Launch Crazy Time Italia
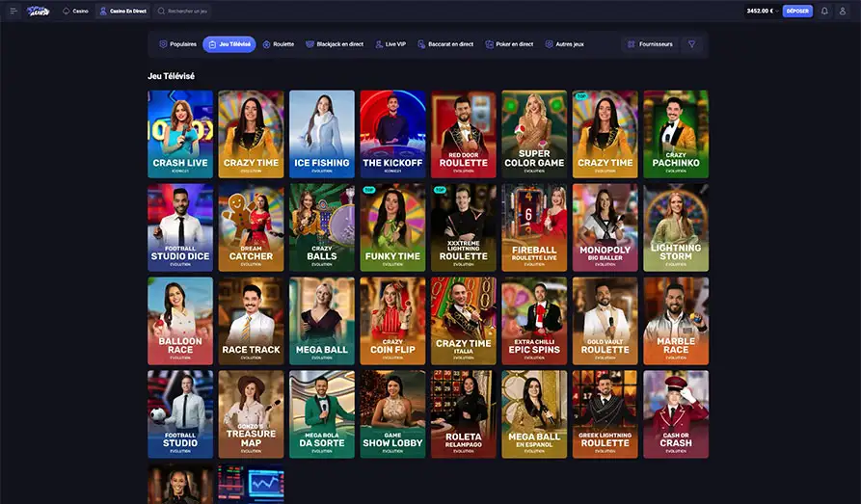The height and width of the screenshot is (504, 861). (x=464, y=321)
